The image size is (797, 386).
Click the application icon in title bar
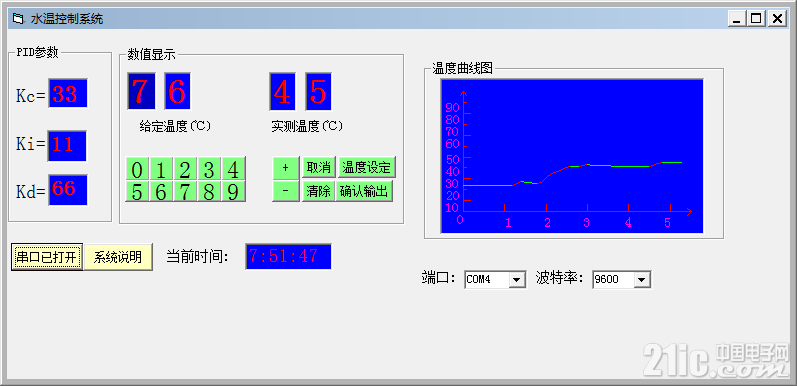pyautogui.click(x=18, y=19)
